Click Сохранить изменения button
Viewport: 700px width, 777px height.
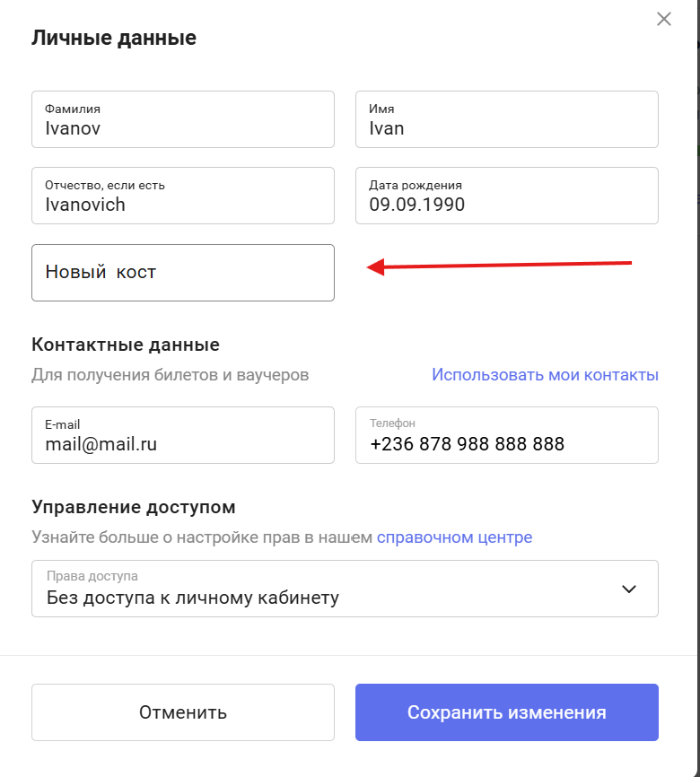point(507,712)
